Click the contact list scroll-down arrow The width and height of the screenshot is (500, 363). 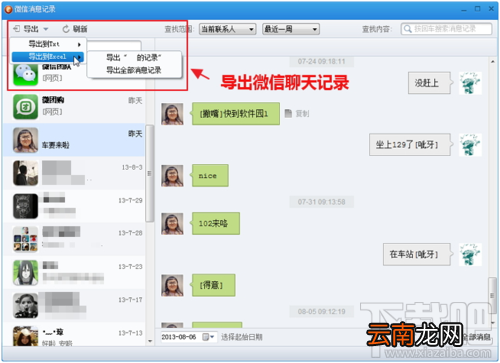pyautogui.click(x=150, y=341)
